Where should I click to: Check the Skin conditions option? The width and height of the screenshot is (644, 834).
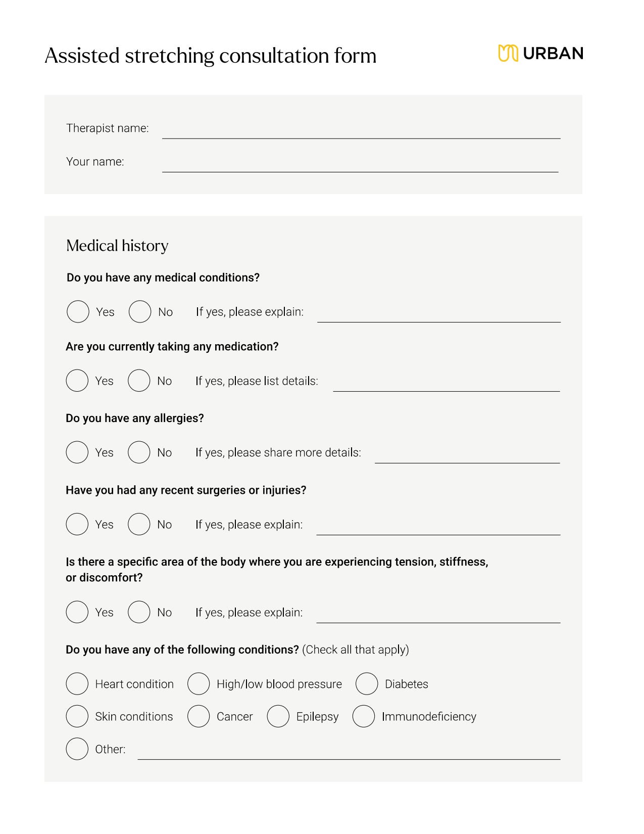click(x=77, y=716)
